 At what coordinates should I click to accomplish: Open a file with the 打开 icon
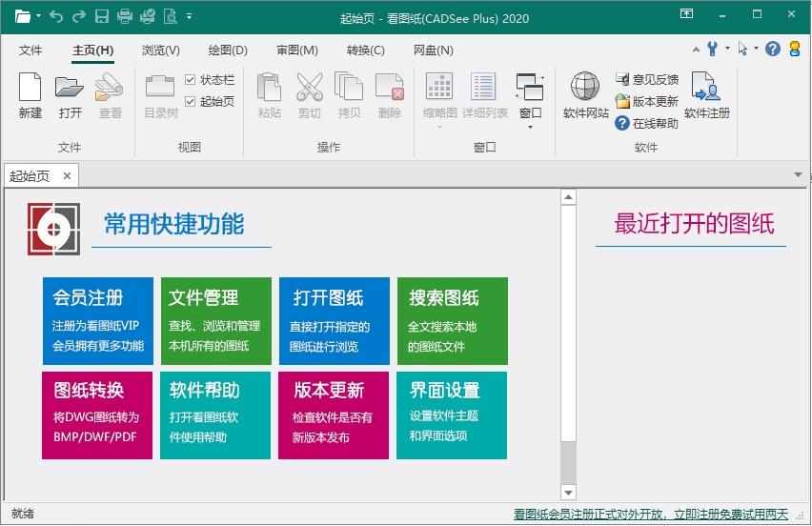pyautogui.click(x=70, y=88)
